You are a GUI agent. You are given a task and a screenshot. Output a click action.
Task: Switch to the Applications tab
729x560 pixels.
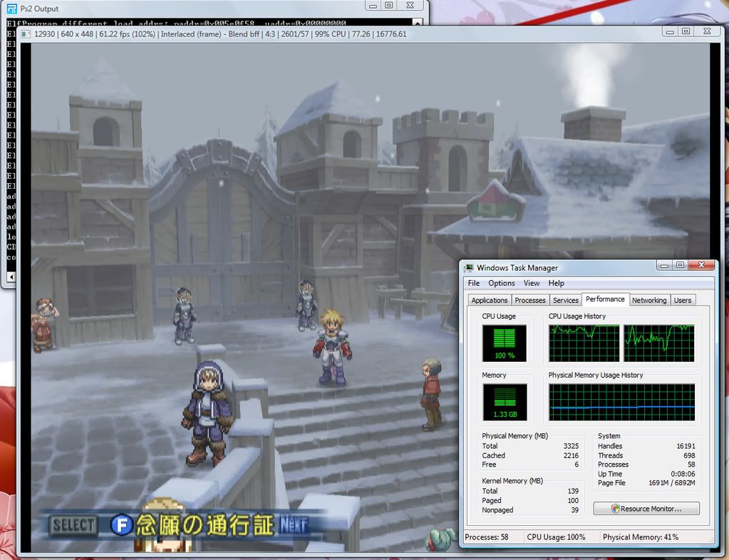pyautogui.click(x=490, y=300)
